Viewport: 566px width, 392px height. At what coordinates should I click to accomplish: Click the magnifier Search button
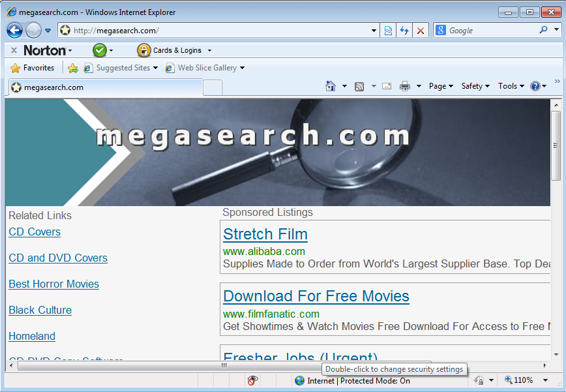pos(543,30)
